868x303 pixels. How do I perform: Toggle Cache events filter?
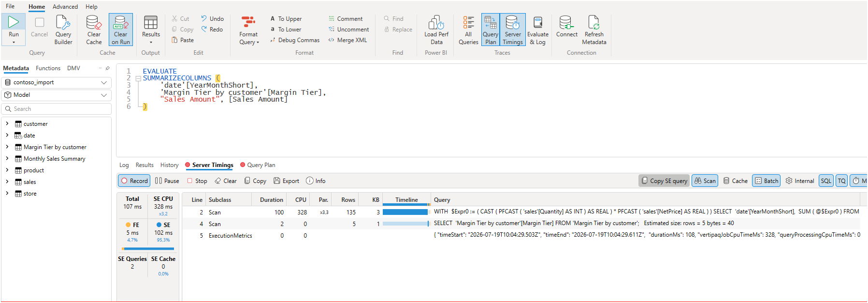tap(736, 181)
